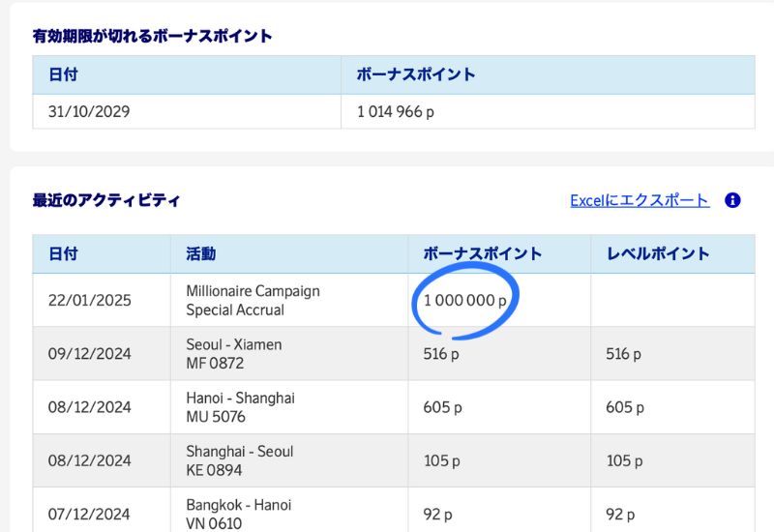This screenshot has height=532, width=774.
Task: Click the Millionaire Campaign Special Accrual activity
Action: pyautogui.click(x=253, y=300)
